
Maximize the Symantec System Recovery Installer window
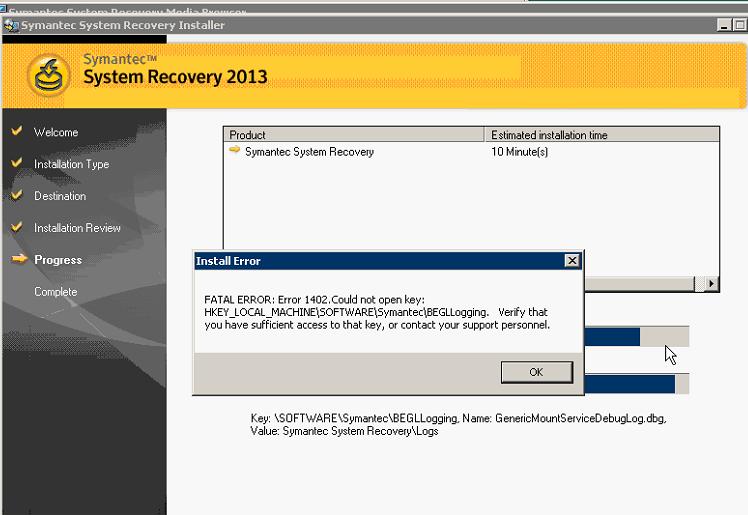pos(739,25)
